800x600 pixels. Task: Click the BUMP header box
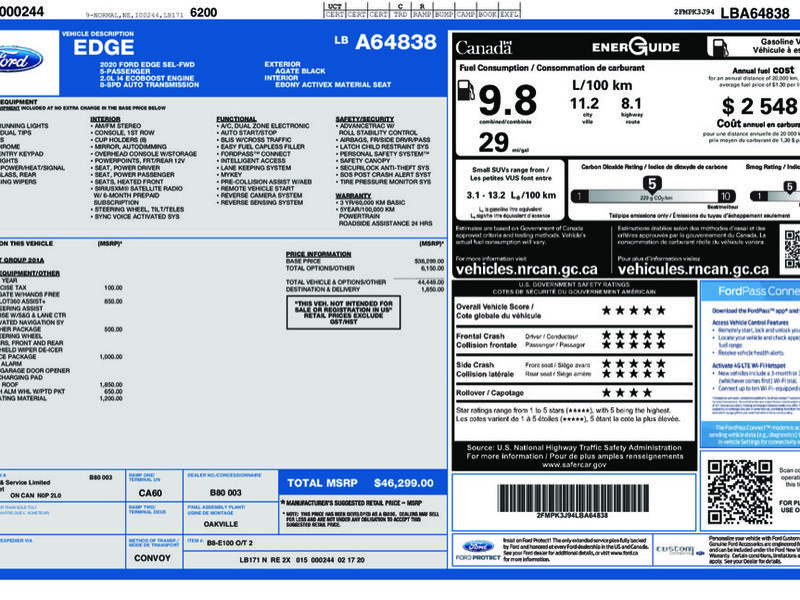(x=444, y=14)
